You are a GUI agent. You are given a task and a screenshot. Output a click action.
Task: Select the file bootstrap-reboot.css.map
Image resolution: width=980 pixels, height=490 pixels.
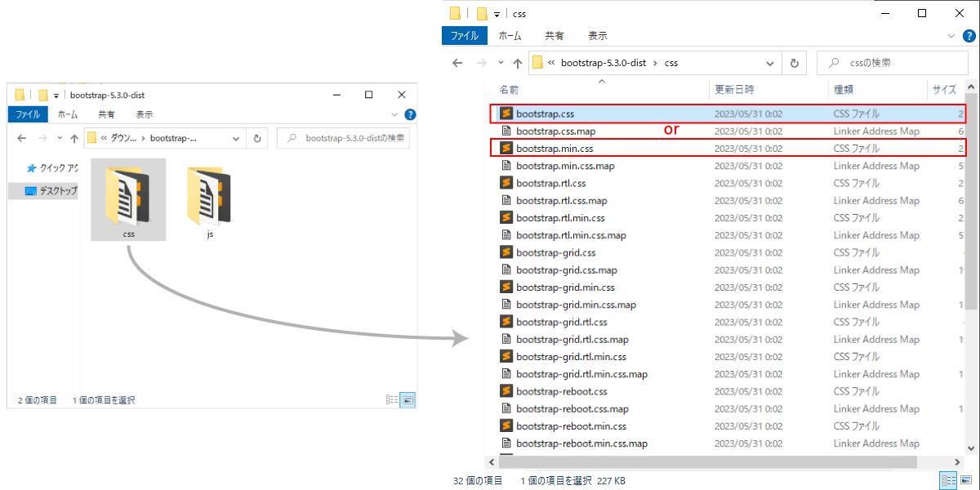(572, 409)
